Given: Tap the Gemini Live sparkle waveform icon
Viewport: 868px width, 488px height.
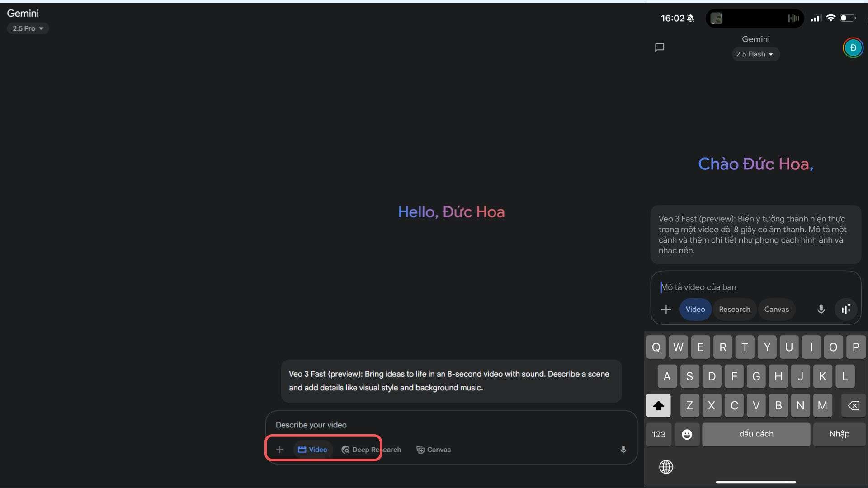Looking at the screenshot, I should tap(846, 310).
